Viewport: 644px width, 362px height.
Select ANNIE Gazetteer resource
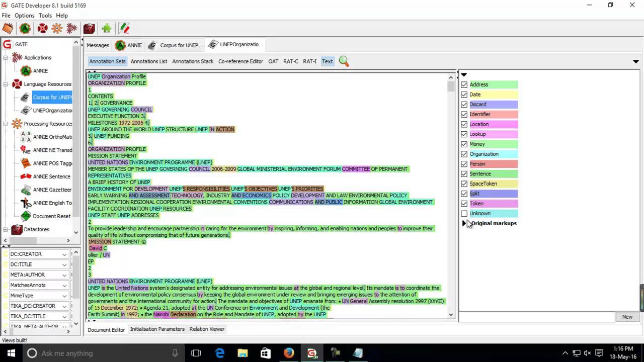[x=52, y=190]
